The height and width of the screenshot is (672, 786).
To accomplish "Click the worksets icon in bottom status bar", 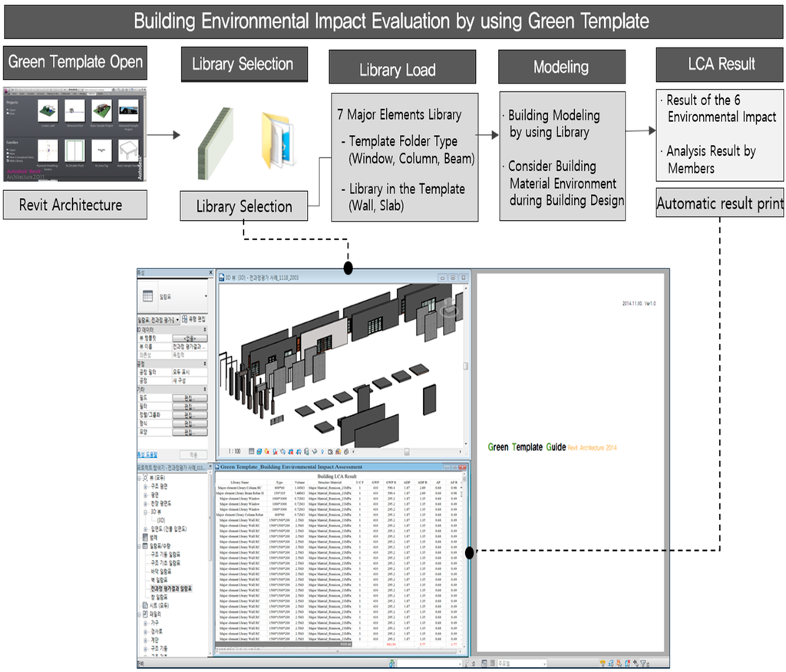I will pyautogui.click(x=391, y=664).
